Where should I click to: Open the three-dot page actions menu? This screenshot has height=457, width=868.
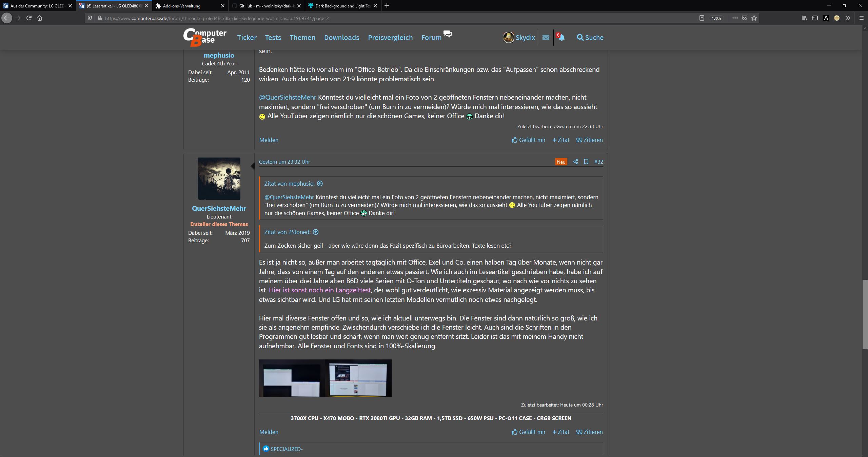[734, 18]
